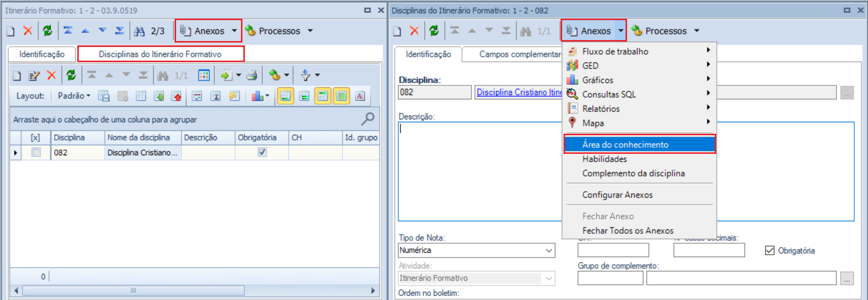Viewport: 868px width, 300px height.
Task: Switch to Disciplinas do Itinerário Formativo tab
Action: [x=160, y=54]
